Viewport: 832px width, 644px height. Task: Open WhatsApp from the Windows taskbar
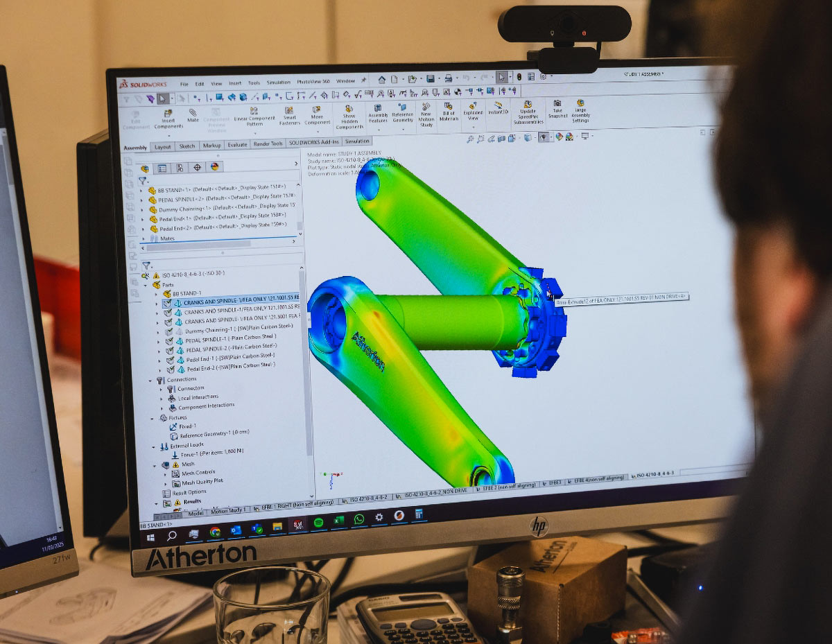tap(358, 519)
